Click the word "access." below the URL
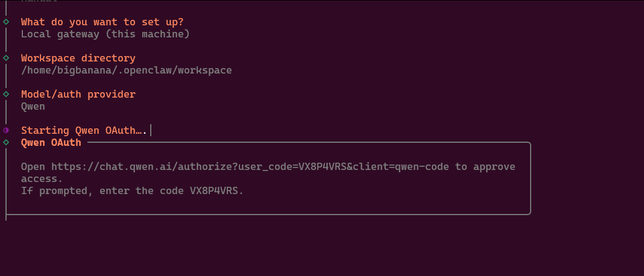This screenshot has height=276, width=644. [42, 179]
